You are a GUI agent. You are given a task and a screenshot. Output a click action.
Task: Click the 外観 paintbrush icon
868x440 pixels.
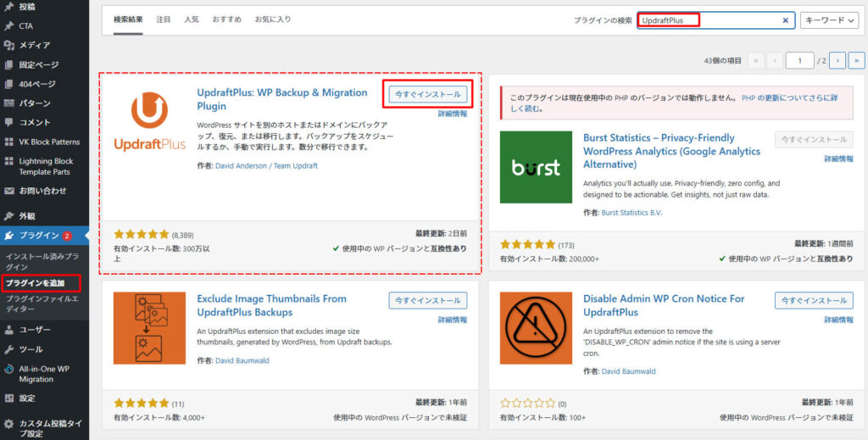8,216
